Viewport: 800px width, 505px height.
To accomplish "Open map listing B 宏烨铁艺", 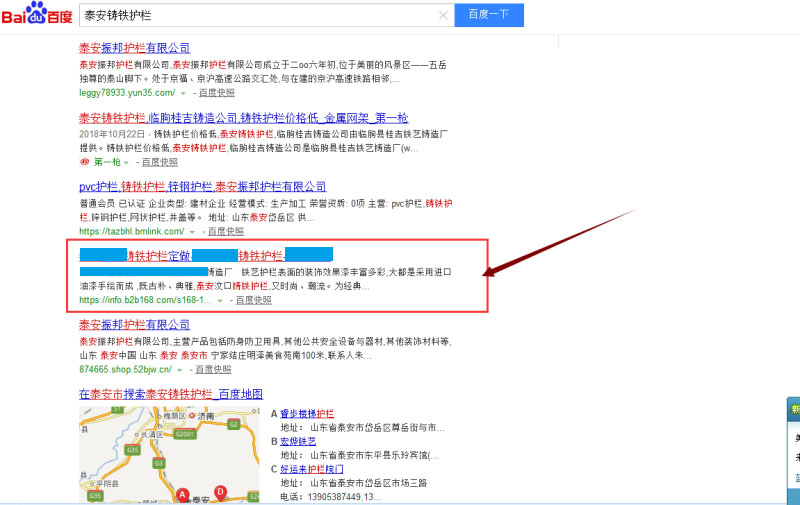I will tap(298, 441).
